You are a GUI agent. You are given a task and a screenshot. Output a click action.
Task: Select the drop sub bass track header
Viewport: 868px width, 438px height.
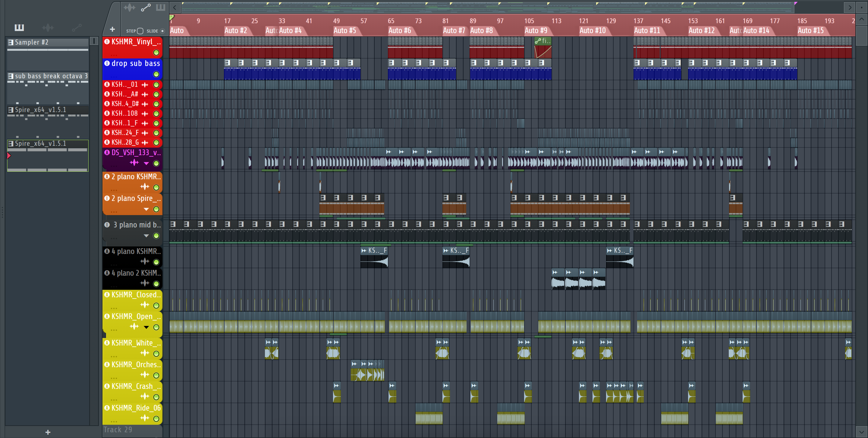[132, 69]
